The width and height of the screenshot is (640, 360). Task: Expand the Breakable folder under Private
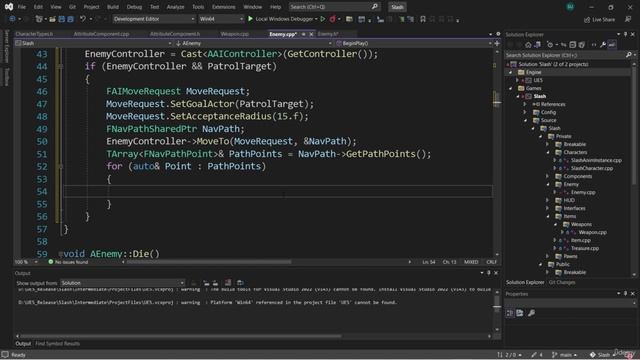pos(548,144)
